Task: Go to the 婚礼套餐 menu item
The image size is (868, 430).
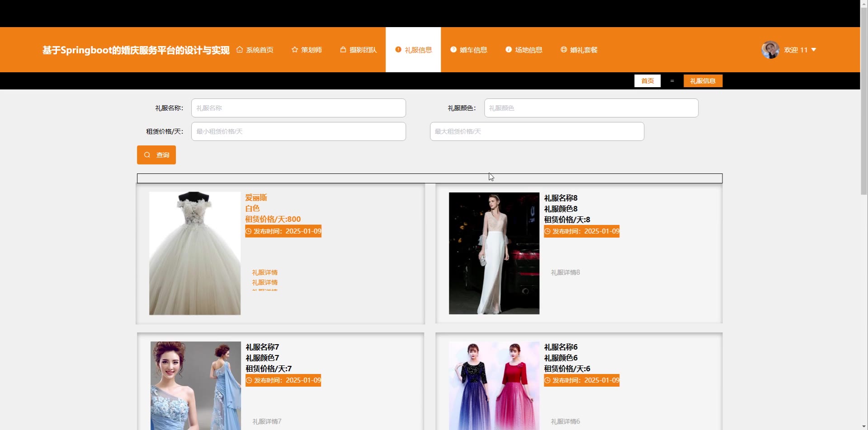Action: point(584,50)
